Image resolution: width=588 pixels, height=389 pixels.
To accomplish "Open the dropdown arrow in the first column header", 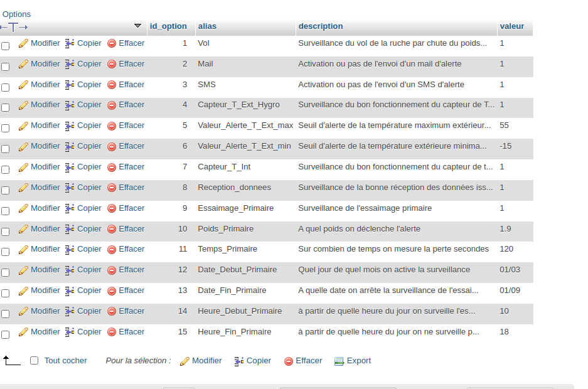I will (x=138, y=26).
